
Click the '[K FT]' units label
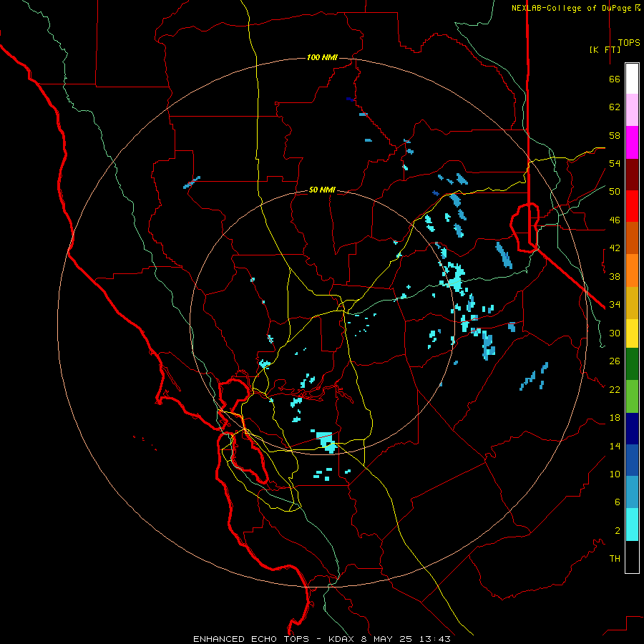605,49
